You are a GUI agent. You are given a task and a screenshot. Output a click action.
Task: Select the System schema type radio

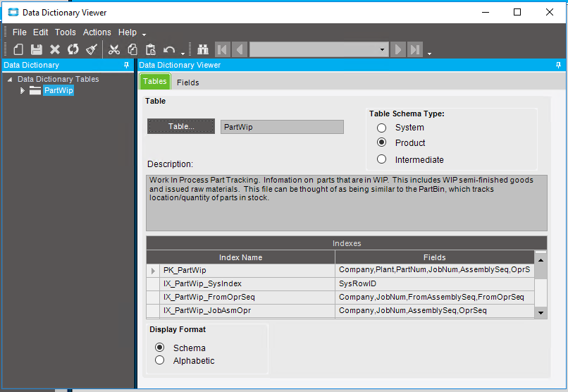[382, 128]
